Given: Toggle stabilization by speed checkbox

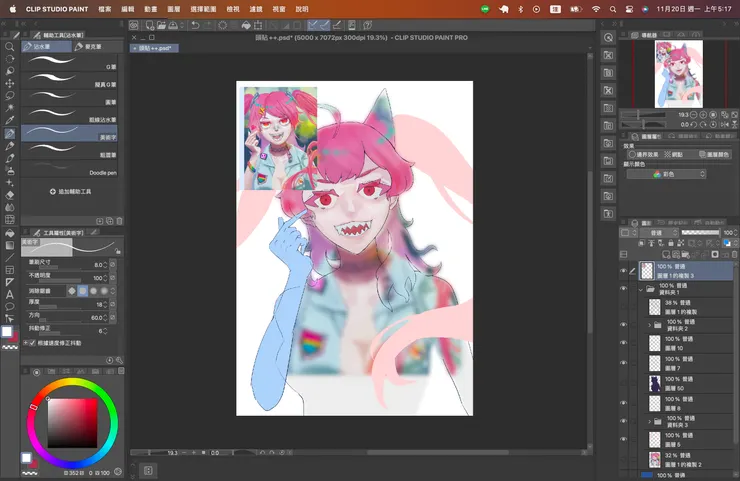Looking at the screenshot, I should [32, 343].
